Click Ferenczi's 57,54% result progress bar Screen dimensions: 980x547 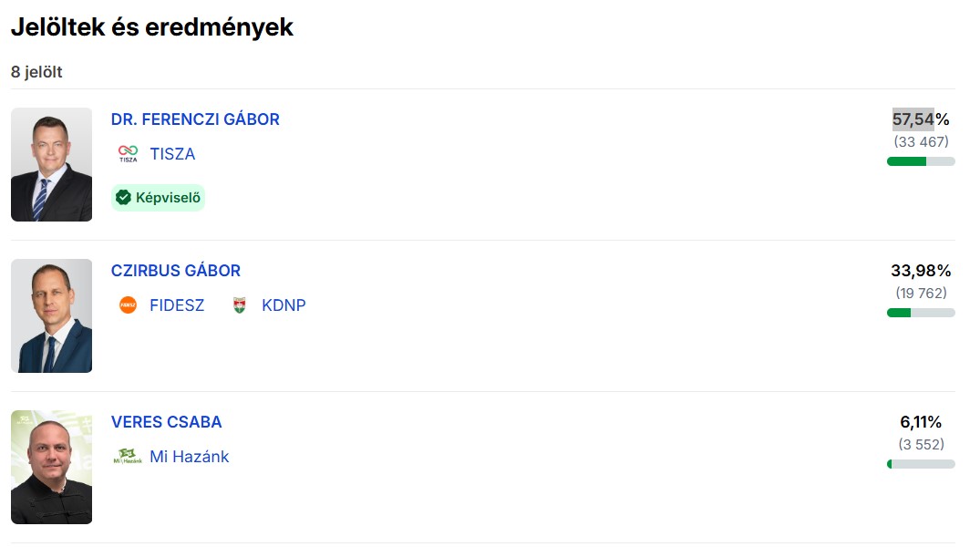point(921,161)
